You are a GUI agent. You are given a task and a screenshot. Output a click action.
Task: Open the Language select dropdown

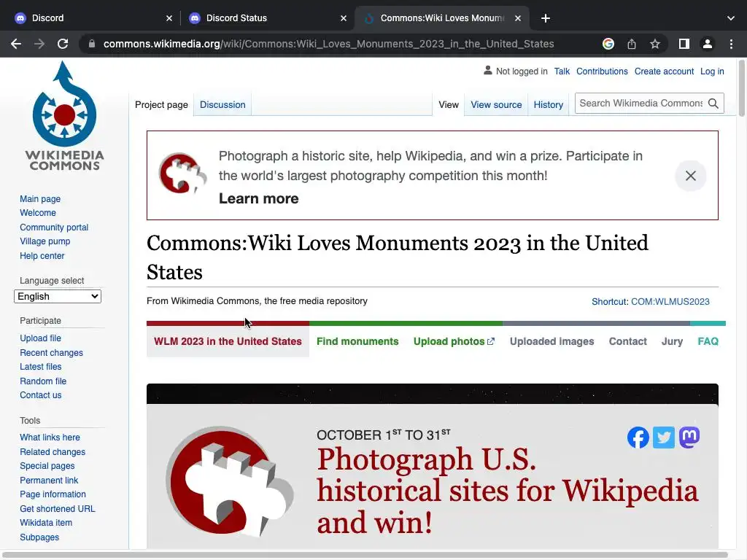pos(58,296)
